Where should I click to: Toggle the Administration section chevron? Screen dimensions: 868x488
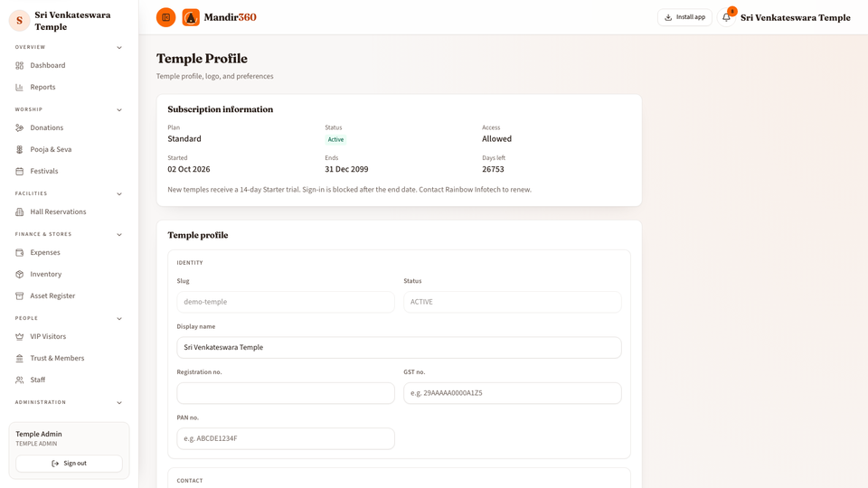point(119,403)
